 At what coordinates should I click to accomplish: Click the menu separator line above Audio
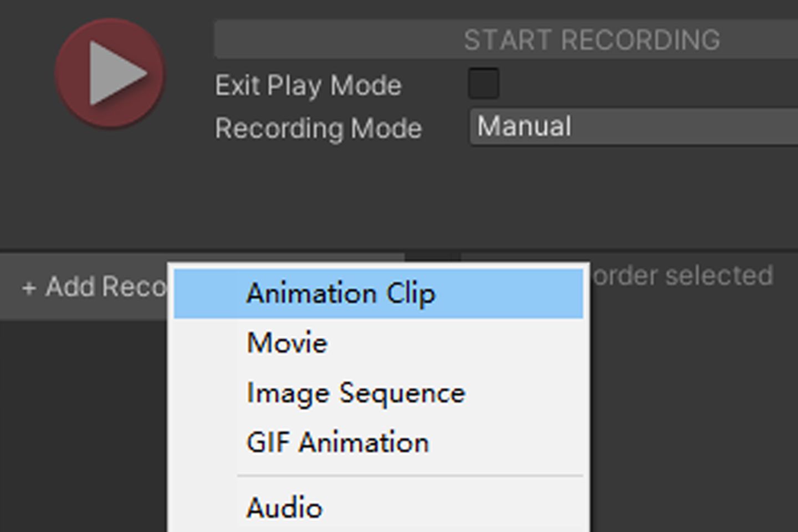coord(410,475)
